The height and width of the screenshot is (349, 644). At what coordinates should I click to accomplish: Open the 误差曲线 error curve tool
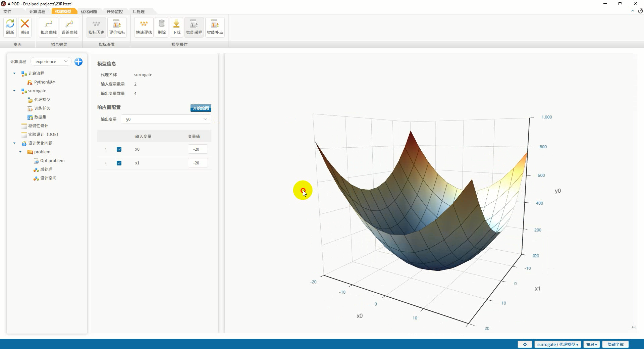(x=69, y=27)
